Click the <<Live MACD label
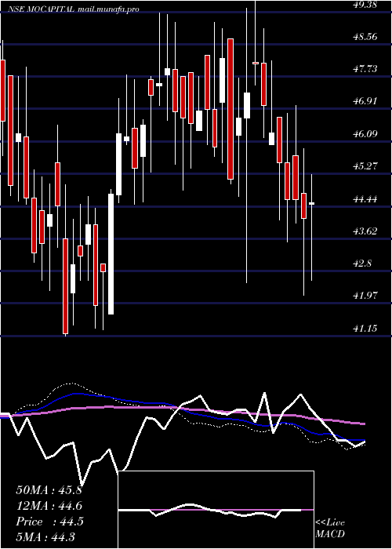The height and width of the screenshot is (549, 392). [x=330, y=529]
